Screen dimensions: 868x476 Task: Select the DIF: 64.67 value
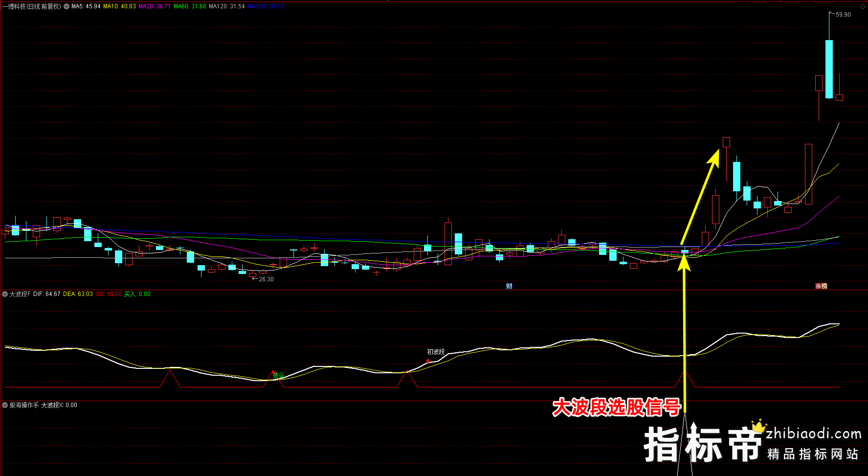tap(47, 294)
